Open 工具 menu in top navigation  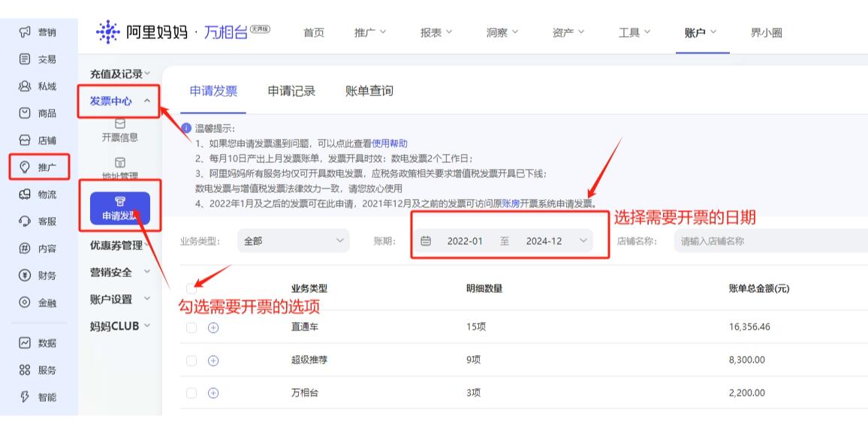634,32
